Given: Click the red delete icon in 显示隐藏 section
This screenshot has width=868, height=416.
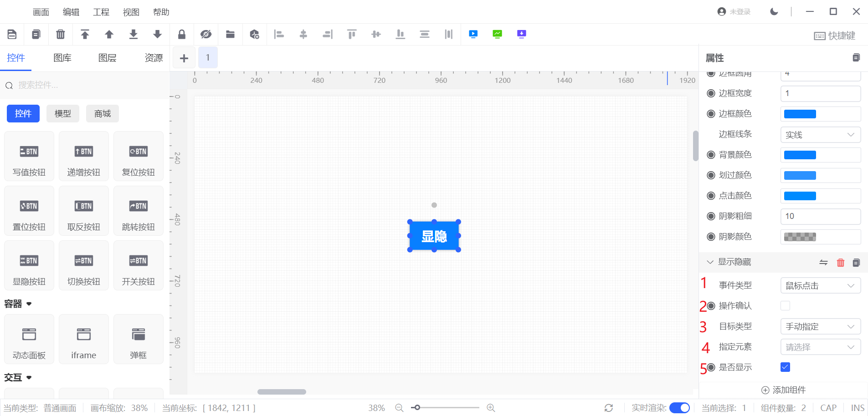Looking at the screenshot, I should pyautogui.click(x=841, y=263).
